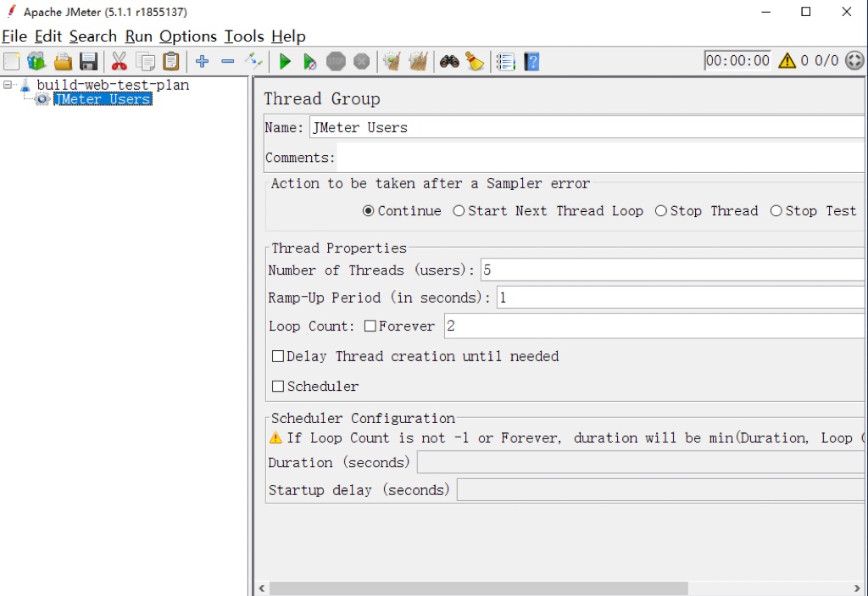The width and height of the screenshot is (868, 596).
Task: Click the Clear results icon
Action: pyautogui.click(x=392, y=61)
